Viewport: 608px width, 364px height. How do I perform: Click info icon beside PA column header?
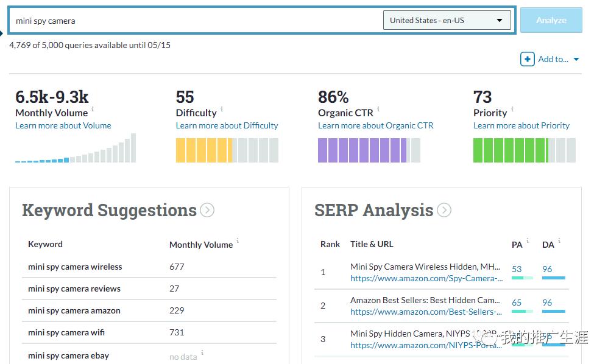tap(528, 241)
